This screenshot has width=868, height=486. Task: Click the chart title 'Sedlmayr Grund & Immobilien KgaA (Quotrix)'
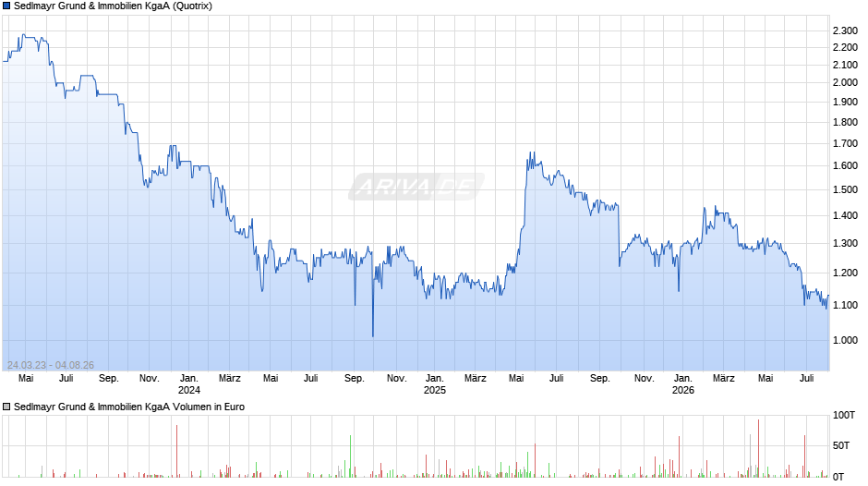113,6
